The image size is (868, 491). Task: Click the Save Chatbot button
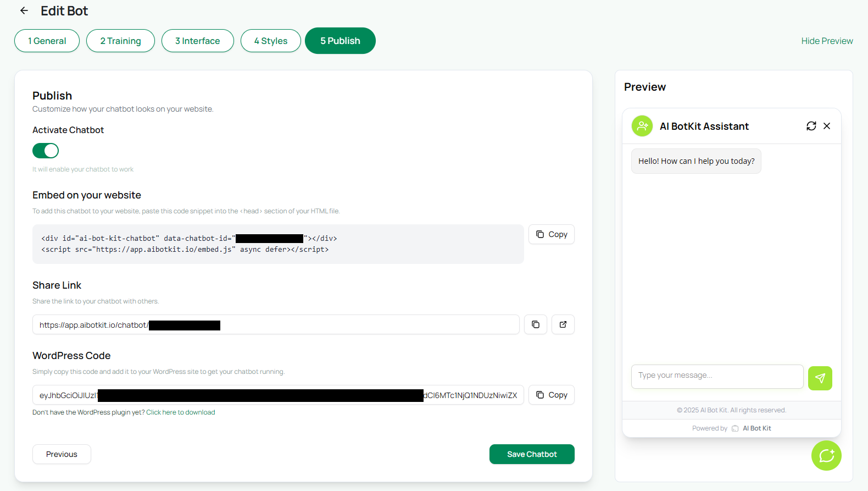pyautogui.click(x=532, y=454)
